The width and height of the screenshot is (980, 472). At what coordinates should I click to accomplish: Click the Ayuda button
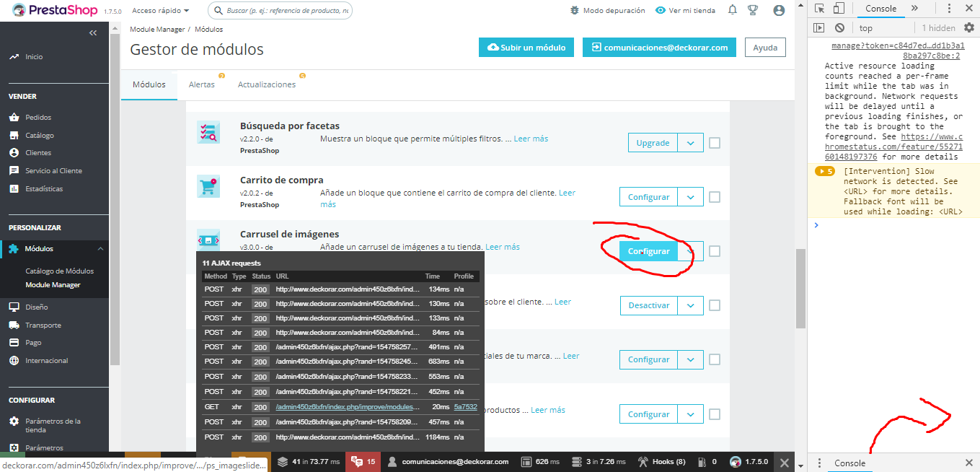pyautogui.click(x=765, y=48)
